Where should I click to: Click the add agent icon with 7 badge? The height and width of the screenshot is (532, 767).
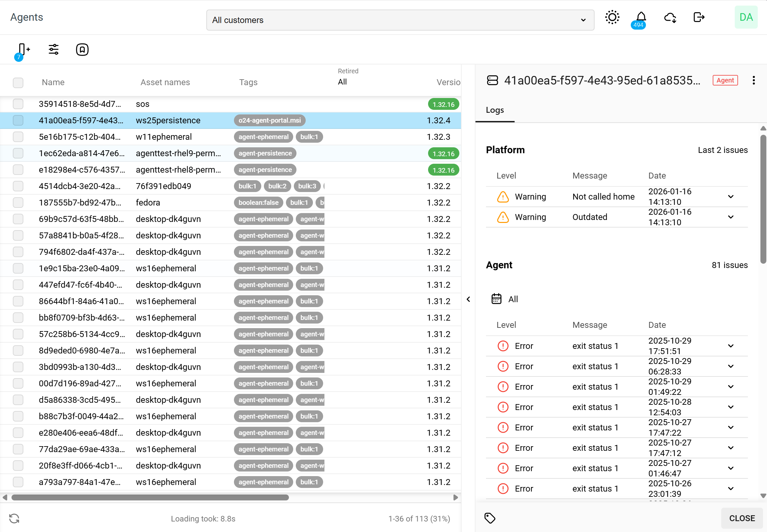tap(23, 50)
